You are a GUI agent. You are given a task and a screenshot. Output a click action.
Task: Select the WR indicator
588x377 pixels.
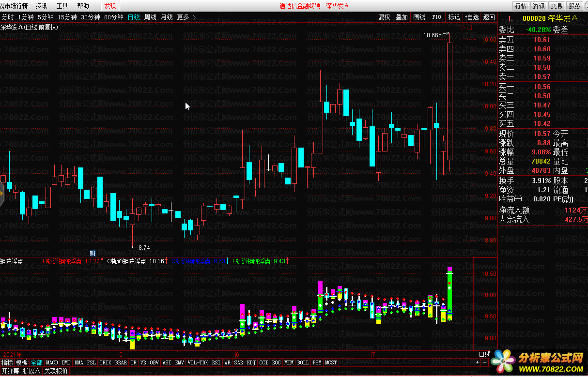(x=228, y=362)
